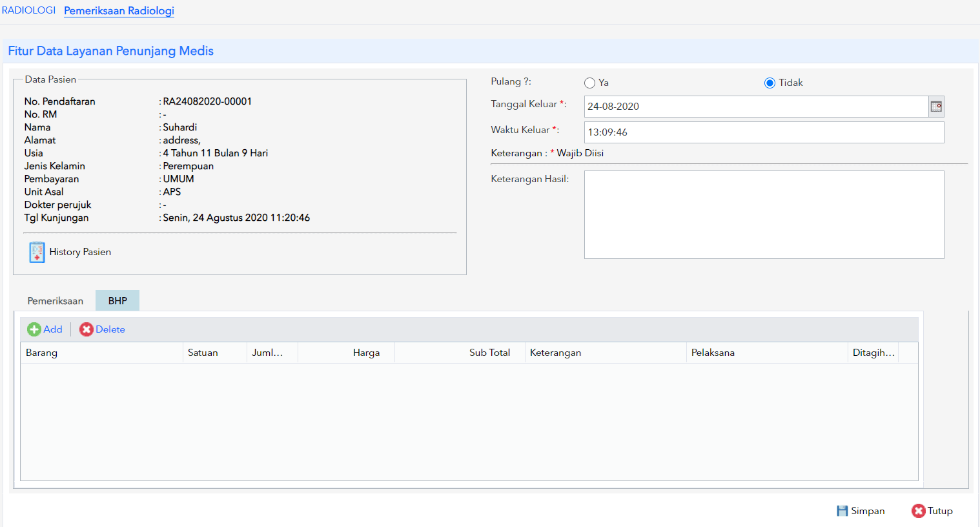Screen dimensions: 980x527
Task: Click the red Tutup close icon
Action: coord(919,511)
